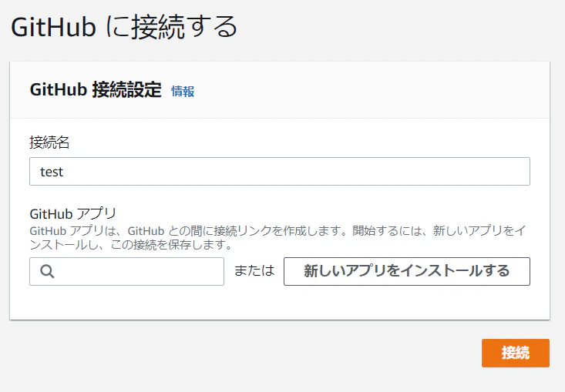Click the magnifier icon in app search box
Viewport: 565px width, 392px height.
47,271
